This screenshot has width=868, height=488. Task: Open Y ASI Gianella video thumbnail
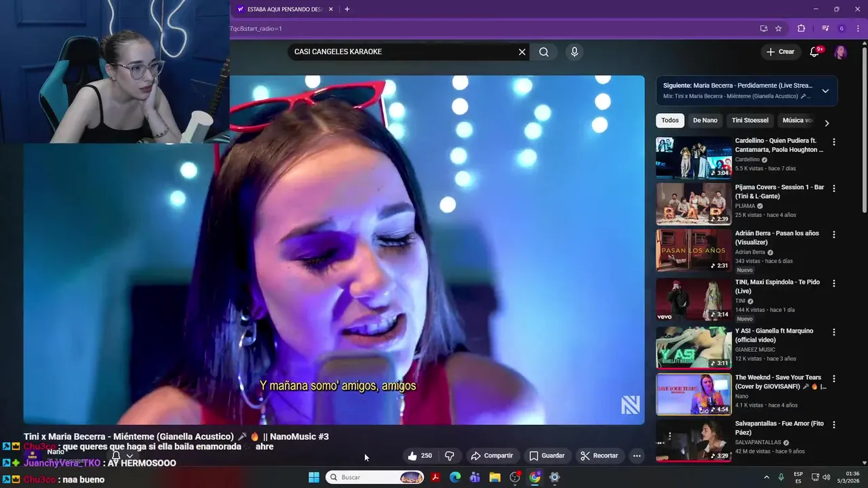coord(694,348)
